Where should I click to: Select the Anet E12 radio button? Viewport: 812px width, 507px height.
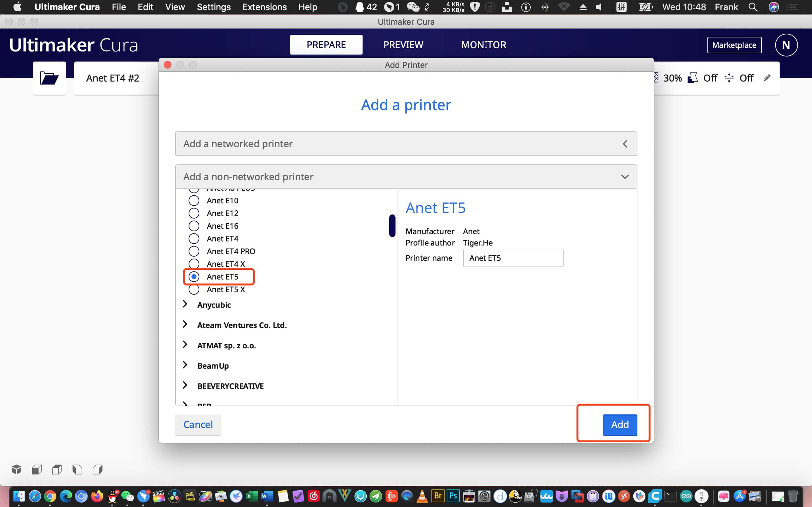point(194,213)
